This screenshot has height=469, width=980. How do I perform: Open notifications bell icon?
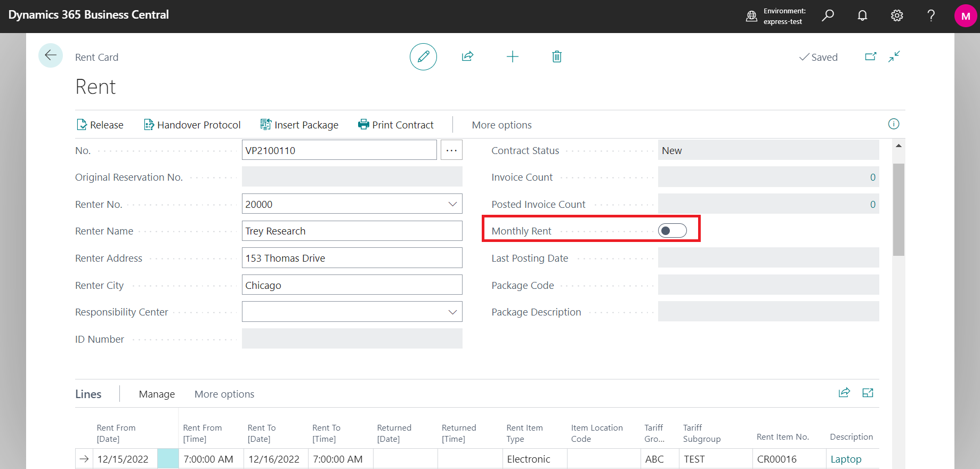(862, 15)
